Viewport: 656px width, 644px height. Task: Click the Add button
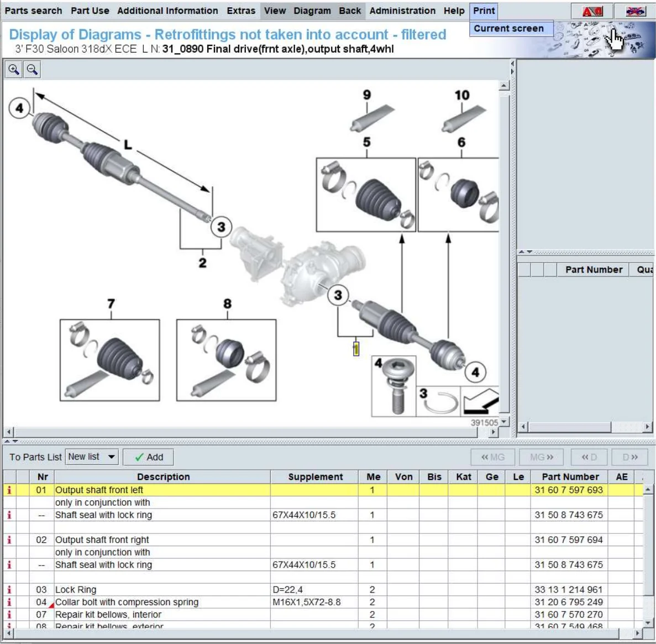(x=149, y=457)
